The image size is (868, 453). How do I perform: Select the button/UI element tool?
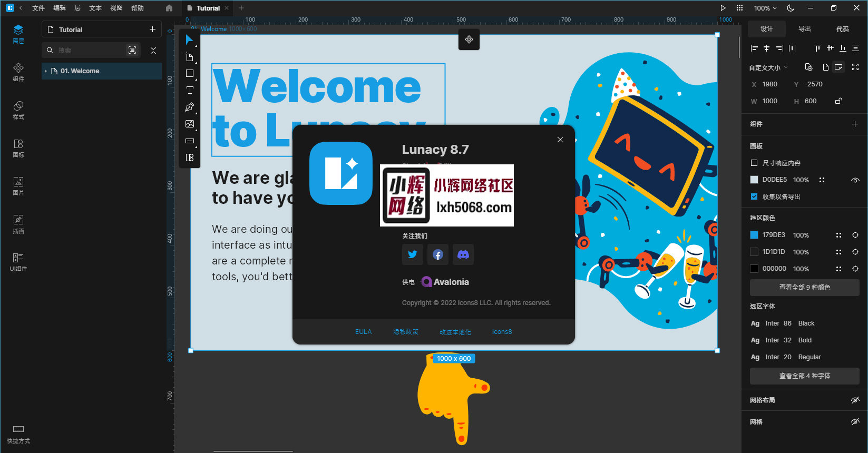click(189, 141)
